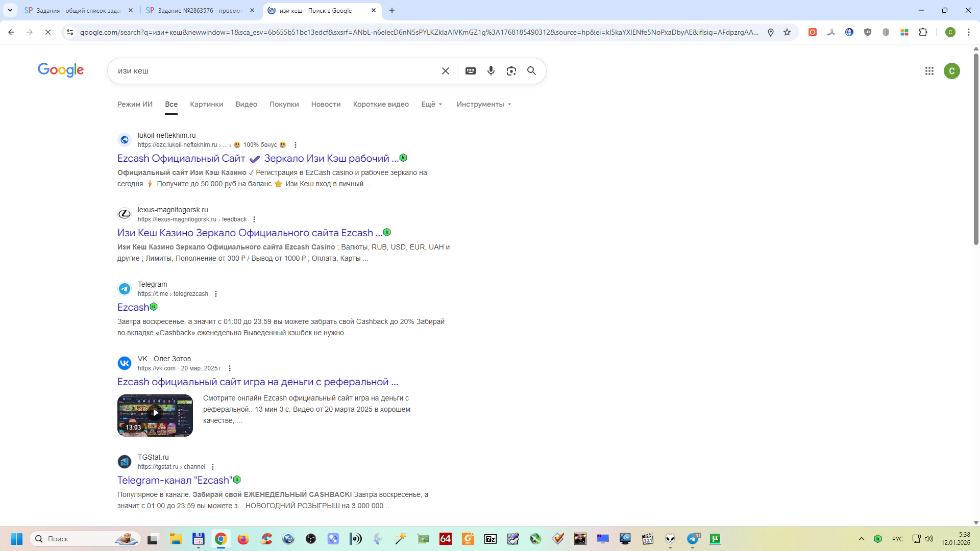
Task: Bookmark this page with star icon
Action: point(787,32)
